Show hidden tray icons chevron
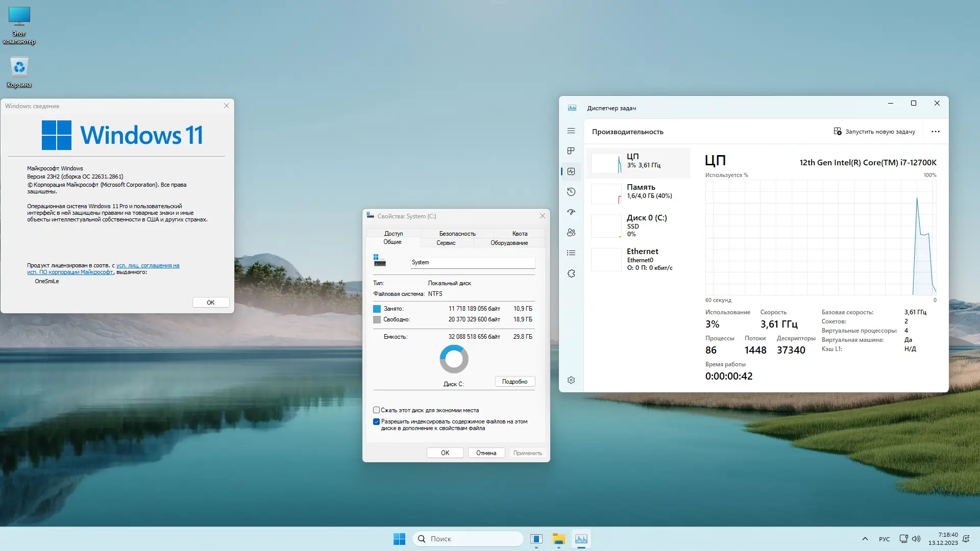This screenshot has height=551, width=980. click(x=865, y=539)
